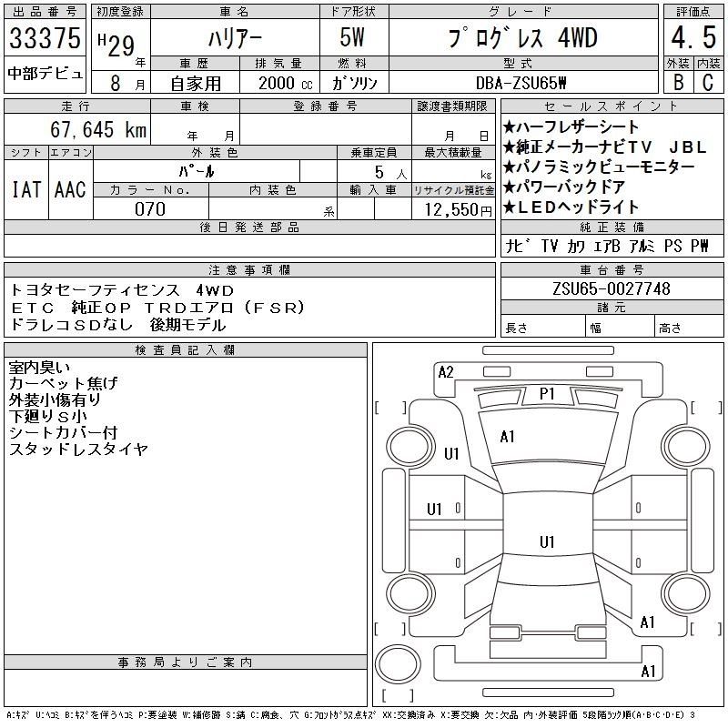This screenshot has width=728, height=728.
Task: Click the lot number 33375
Action: click(45, 37)
